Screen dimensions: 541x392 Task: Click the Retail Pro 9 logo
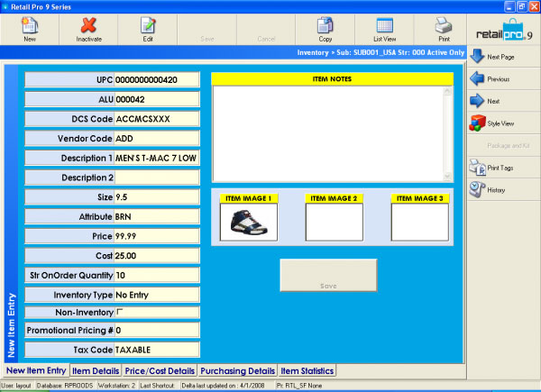(504, 31)
